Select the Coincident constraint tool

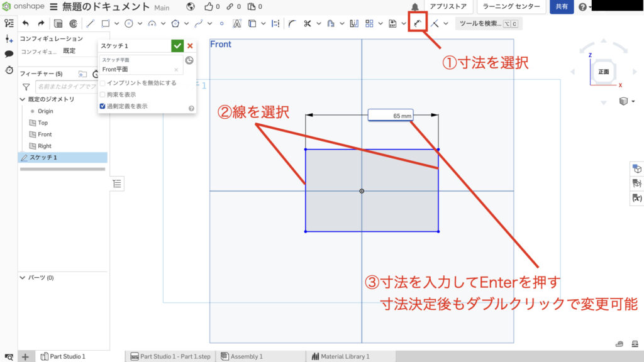(435, 23)
